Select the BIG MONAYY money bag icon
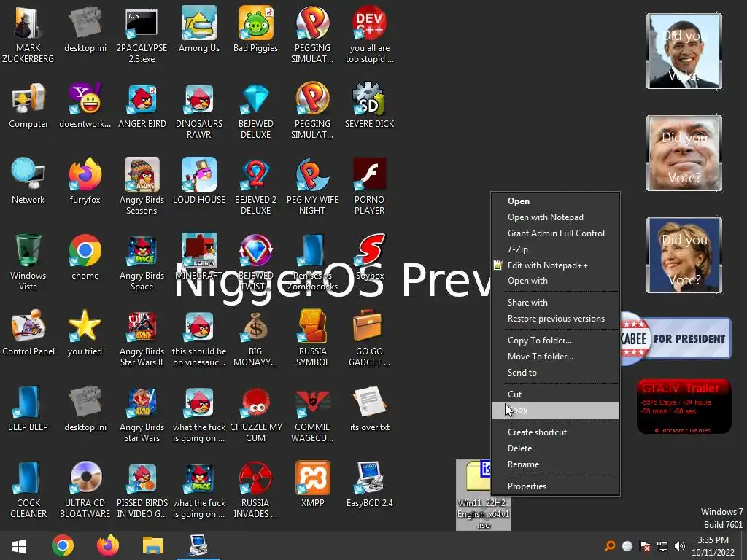Image resolution: width=747 pixels, height=560 pixels. point(256,338)
